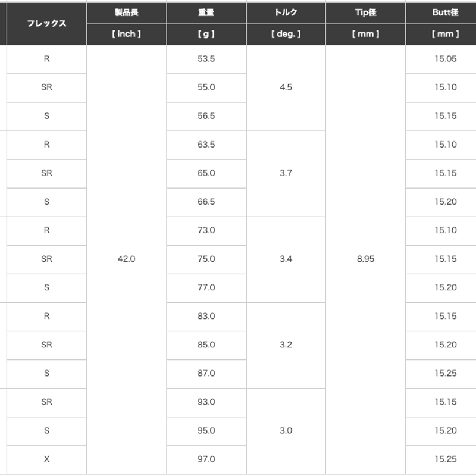Select the 75.0 weight cell
Screen dimensions: 476x476
[x=206, y=259]
